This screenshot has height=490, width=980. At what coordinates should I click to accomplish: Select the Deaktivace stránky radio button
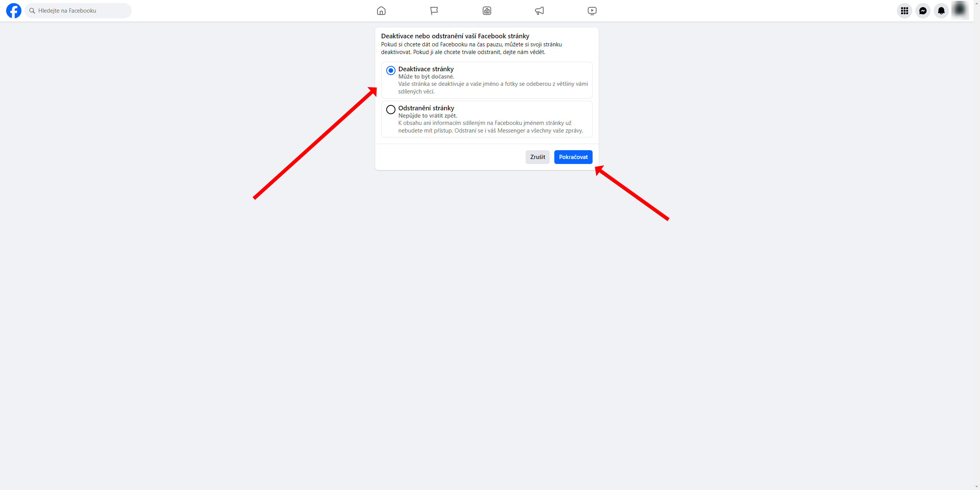[390, 70]
